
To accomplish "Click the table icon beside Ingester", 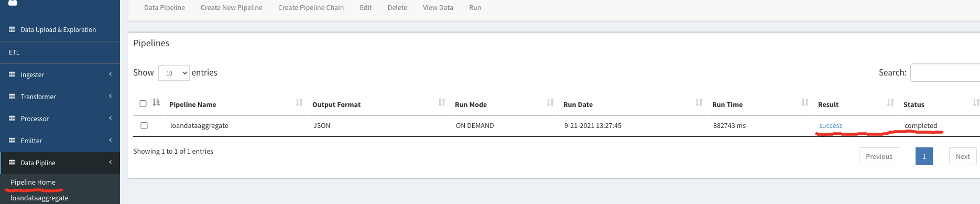I will (x=12, y=74).
